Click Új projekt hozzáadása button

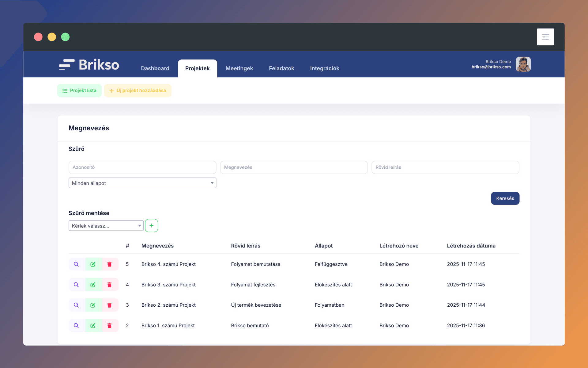tap(138, 90)
